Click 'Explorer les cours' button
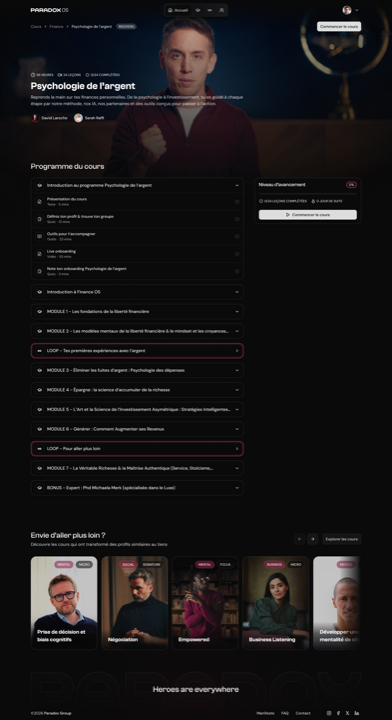This screenshot has height=720, width=392. (x=342, y=539)
